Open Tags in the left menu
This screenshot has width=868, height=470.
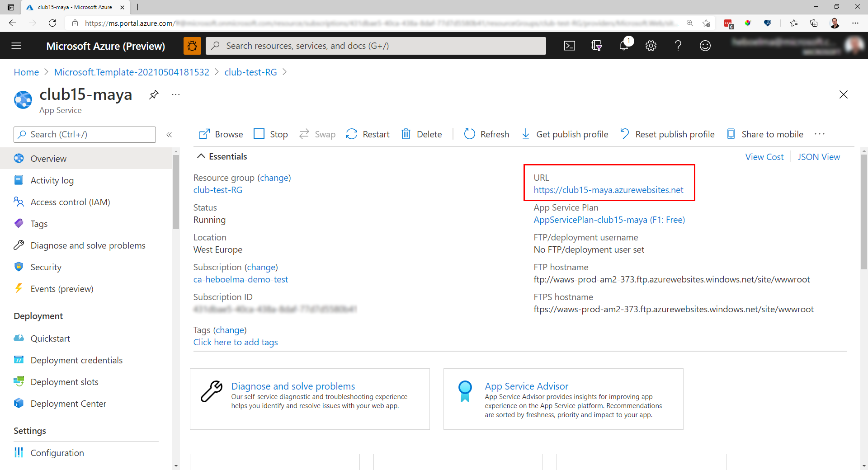click(86, 224)
